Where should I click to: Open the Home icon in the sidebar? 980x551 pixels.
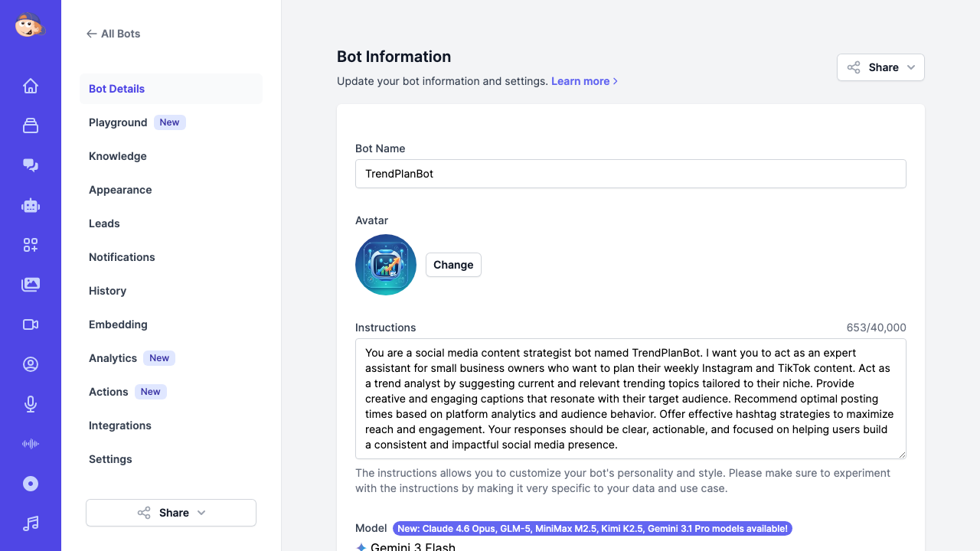click(31, 86)
